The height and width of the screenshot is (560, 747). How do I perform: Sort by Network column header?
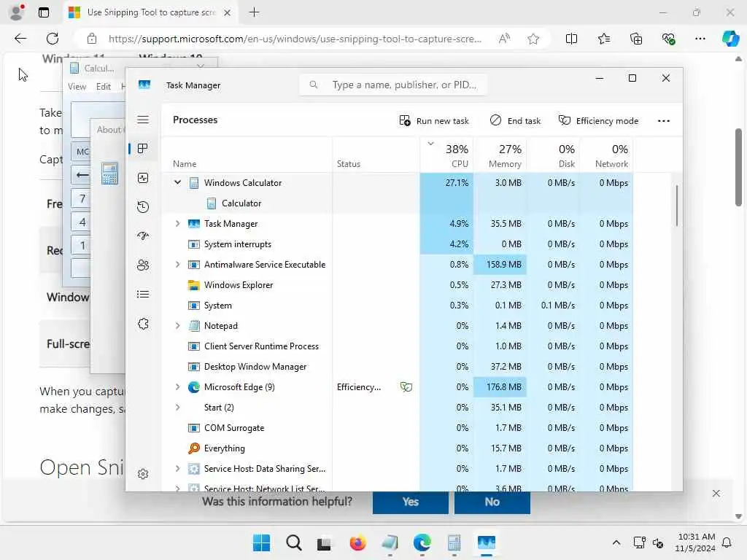606,155
